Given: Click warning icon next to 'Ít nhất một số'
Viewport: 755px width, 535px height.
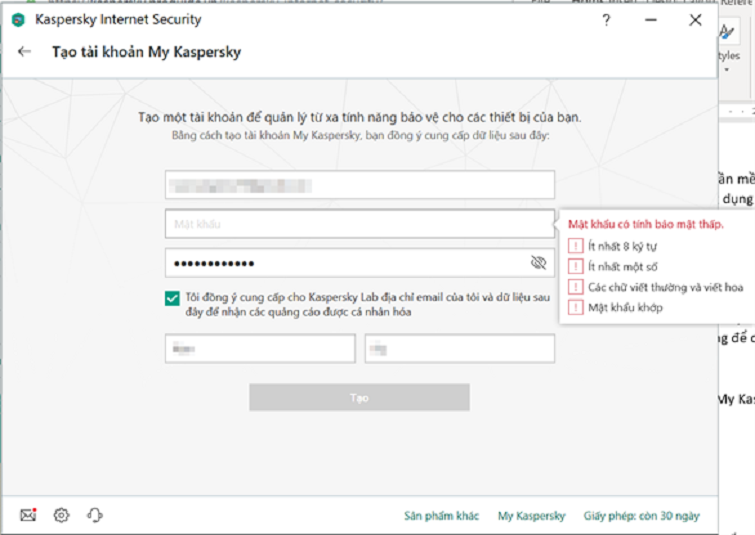Looking at the screenshot, I should (575, 266).
